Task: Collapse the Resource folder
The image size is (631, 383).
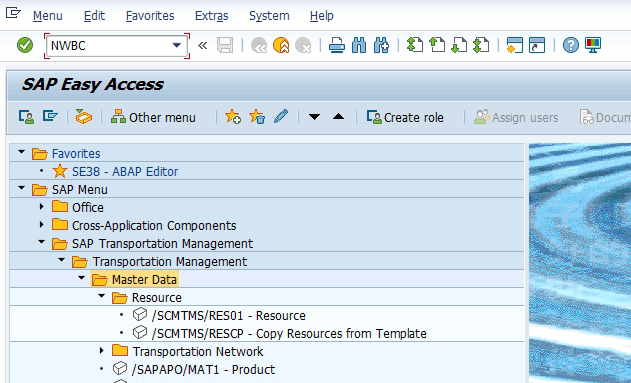Action: point(102,297)
